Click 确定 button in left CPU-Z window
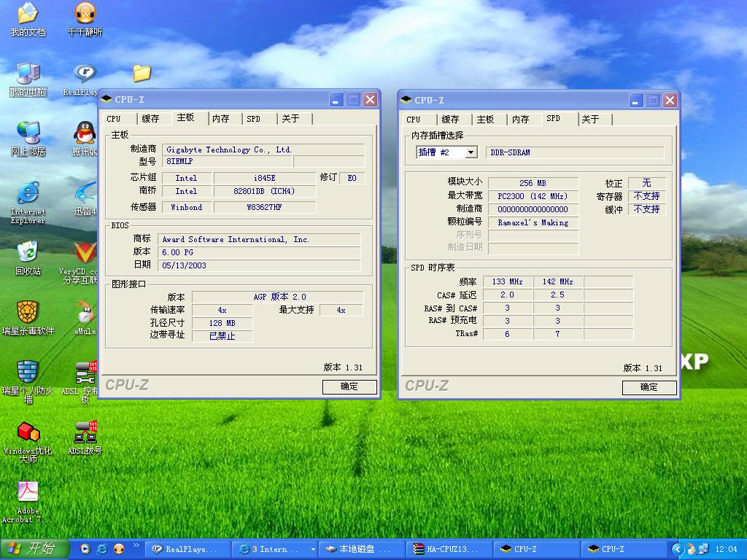 click(x=349, y=387)
